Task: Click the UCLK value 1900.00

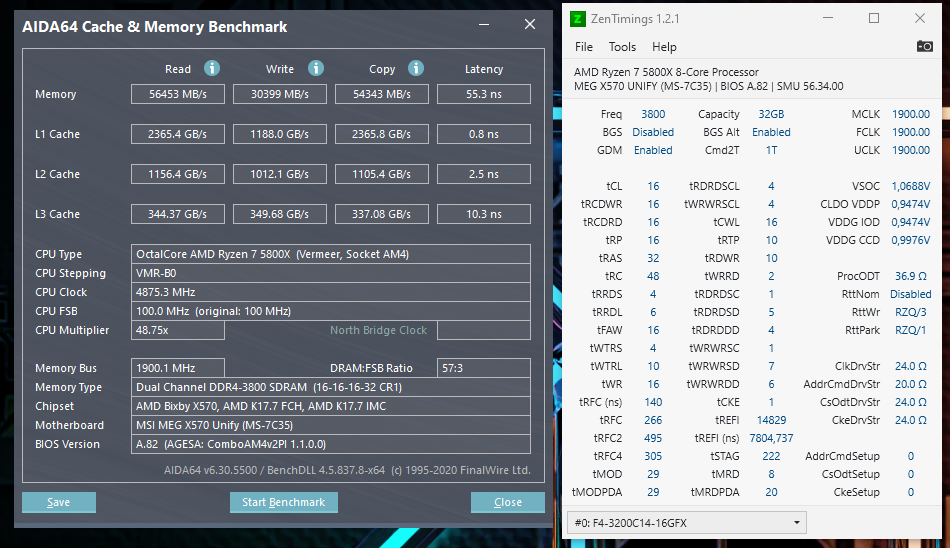Action: [911, 150]
